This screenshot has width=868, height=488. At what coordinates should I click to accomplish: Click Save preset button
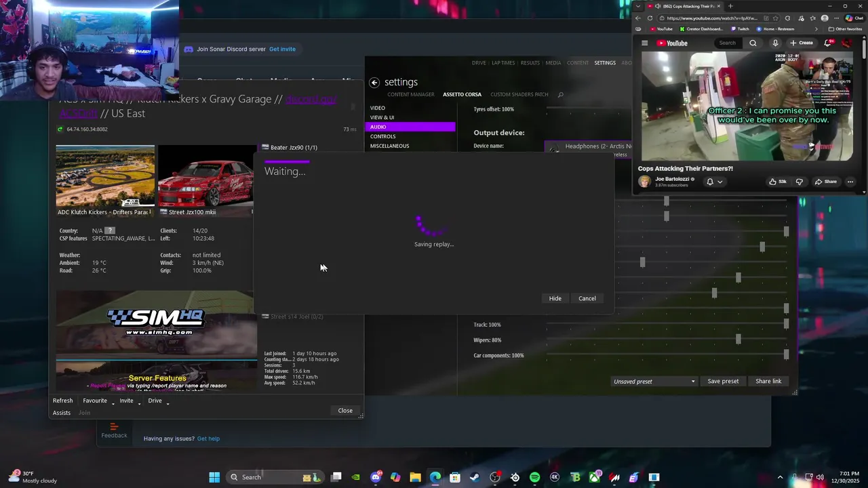pos(723,381)
